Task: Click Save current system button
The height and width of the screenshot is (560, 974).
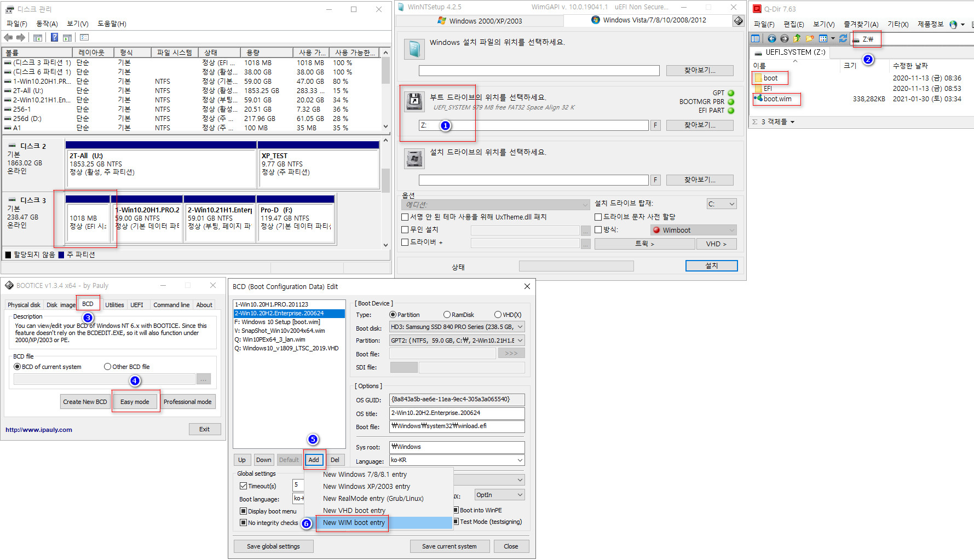Action: pos(449,546)
